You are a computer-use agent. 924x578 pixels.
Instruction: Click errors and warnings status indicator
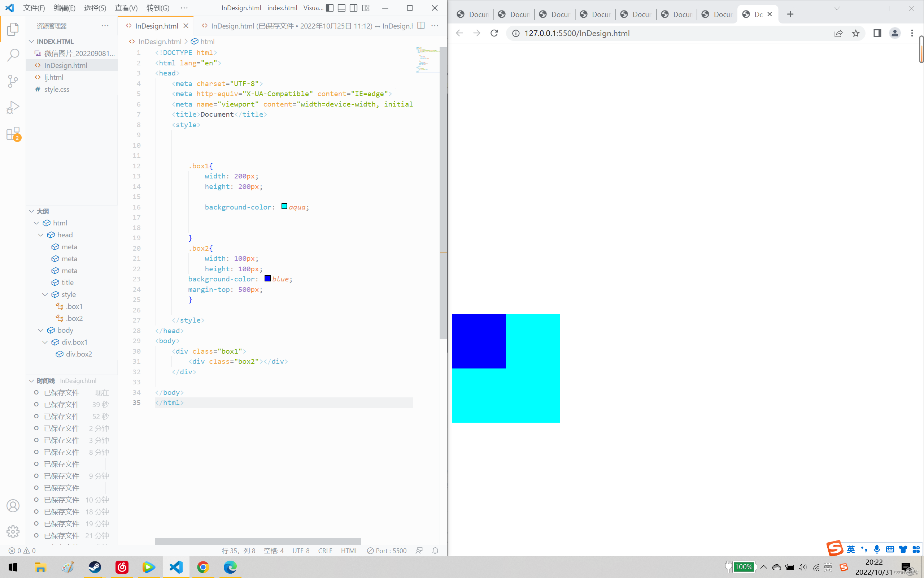click(22, 551)
